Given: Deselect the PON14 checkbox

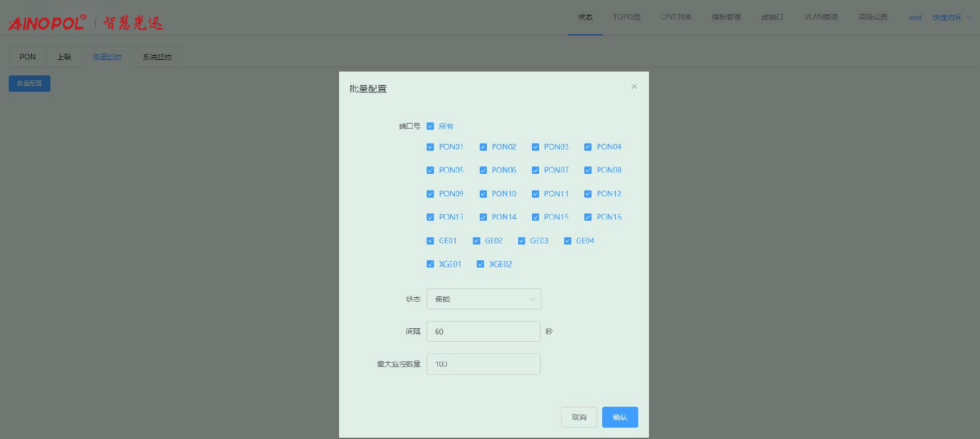Looking at the screenshot, I should tap(483, 217).
